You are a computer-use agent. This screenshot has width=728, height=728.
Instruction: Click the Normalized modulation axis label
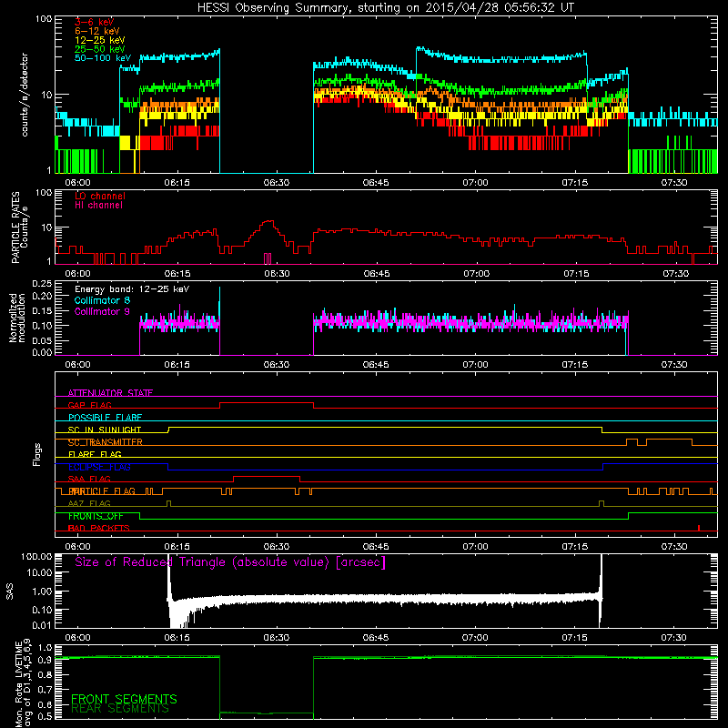(17, 318)
